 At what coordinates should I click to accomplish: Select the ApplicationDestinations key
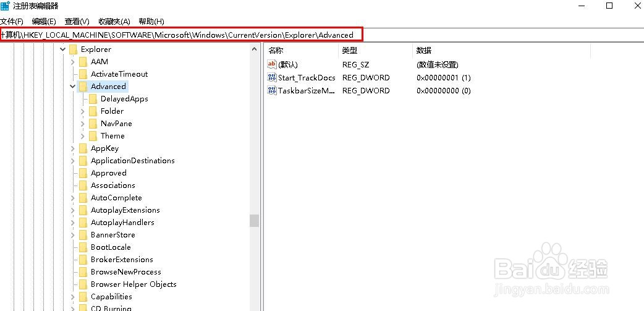point(133,161)
